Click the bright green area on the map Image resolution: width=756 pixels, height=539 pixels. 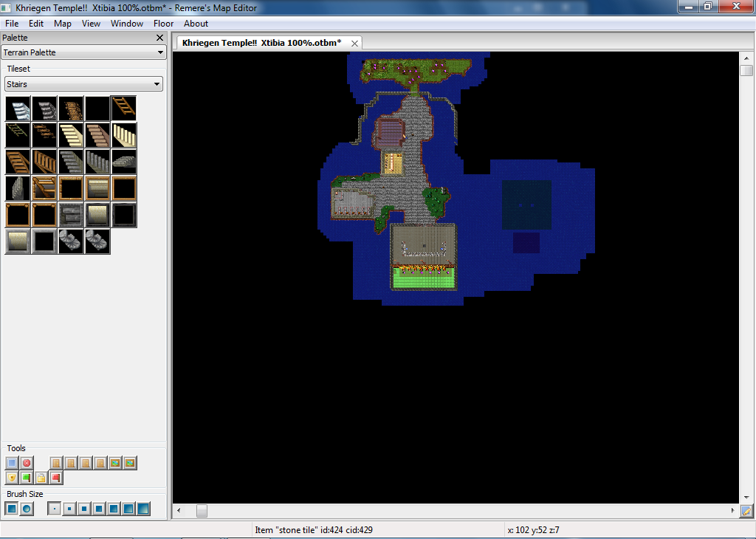click(x=423, y=280)
